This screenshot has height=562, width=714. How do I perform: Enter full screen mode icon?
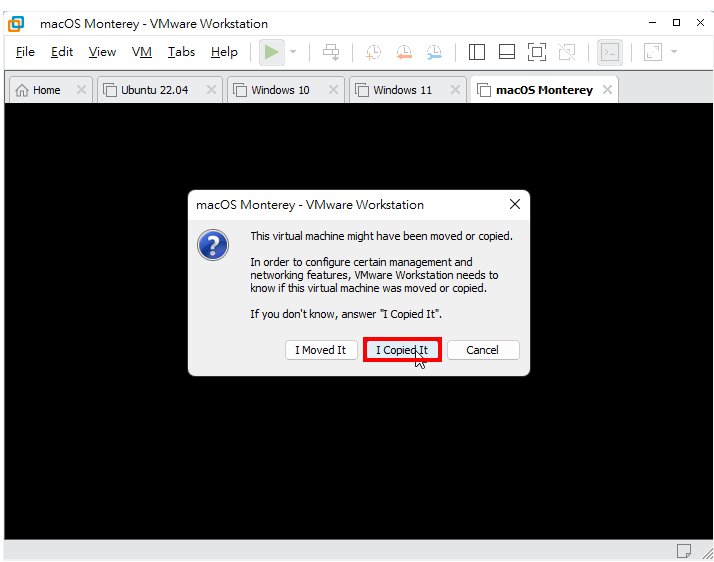coord(537,52)
